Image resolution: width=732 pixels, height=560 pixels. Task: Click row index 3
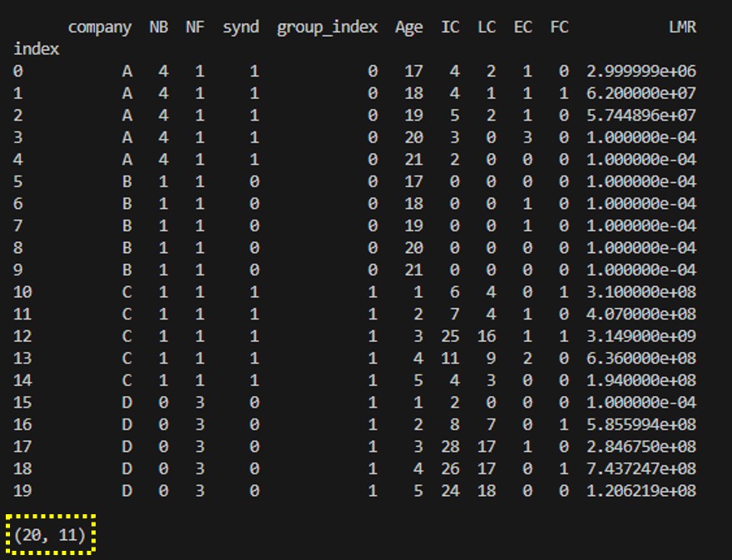tap(18, 138)
